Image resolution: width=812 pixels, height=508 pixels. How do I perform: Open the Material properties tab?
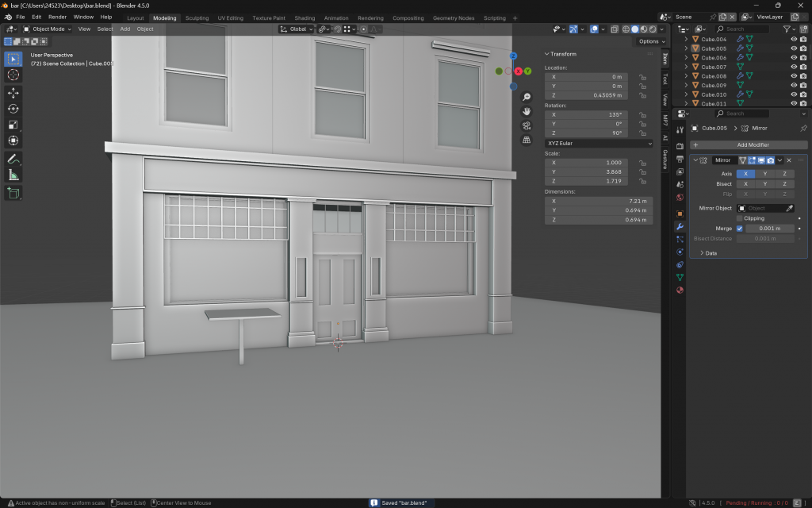[x=680, y=290]
